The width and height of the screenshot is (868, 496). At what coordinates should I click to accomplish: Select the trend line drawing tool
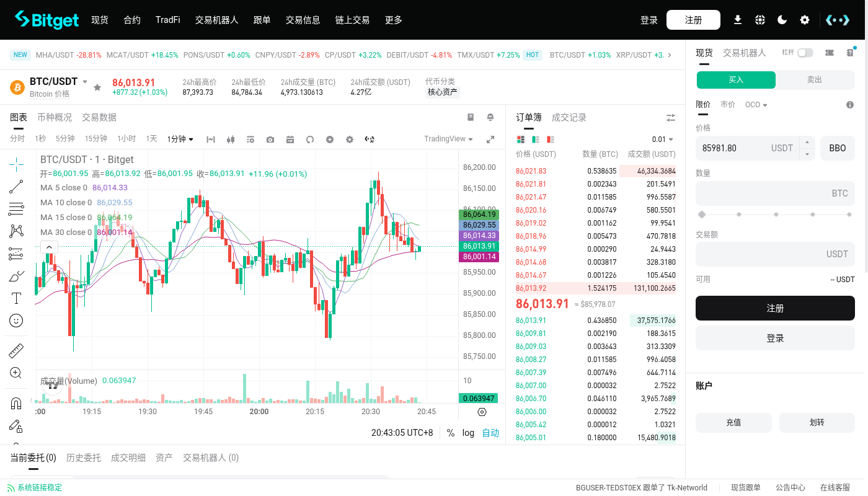16,186
